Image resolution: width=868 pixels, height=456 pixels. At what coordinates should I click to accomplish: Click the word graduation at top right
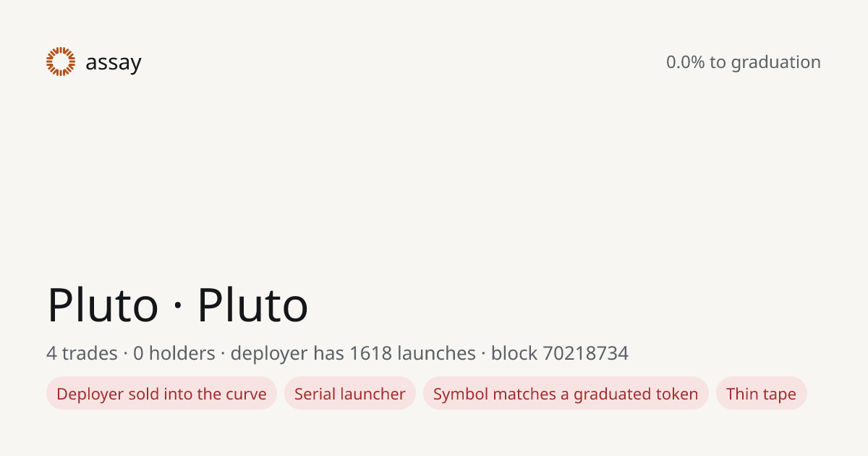coord(776,63)
